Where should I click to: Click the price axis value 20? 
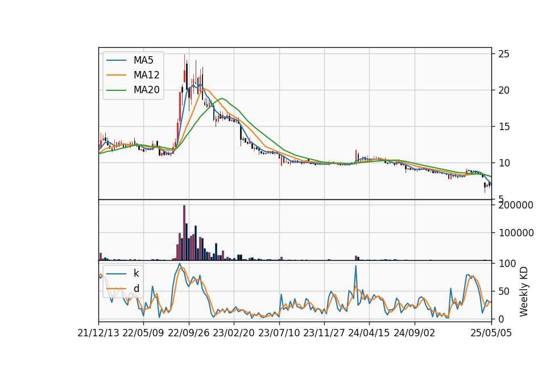[504, 90]
